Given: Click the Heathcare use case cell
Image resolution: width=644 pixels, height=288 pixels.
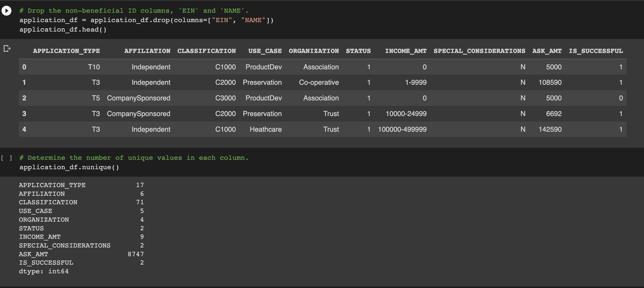Looking at the screenshot, I should point(265,129).
